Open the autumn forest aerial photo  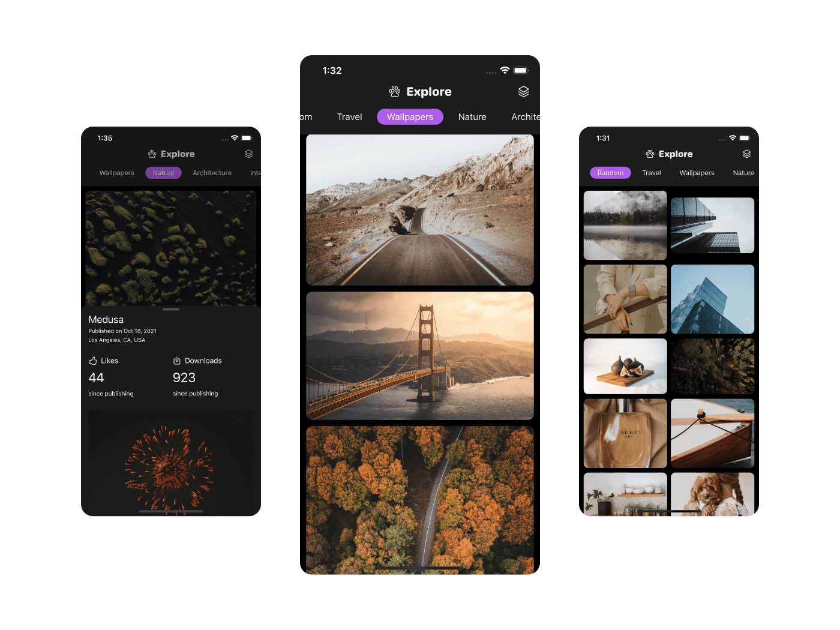pyautogui.click(x=420, y=499)
